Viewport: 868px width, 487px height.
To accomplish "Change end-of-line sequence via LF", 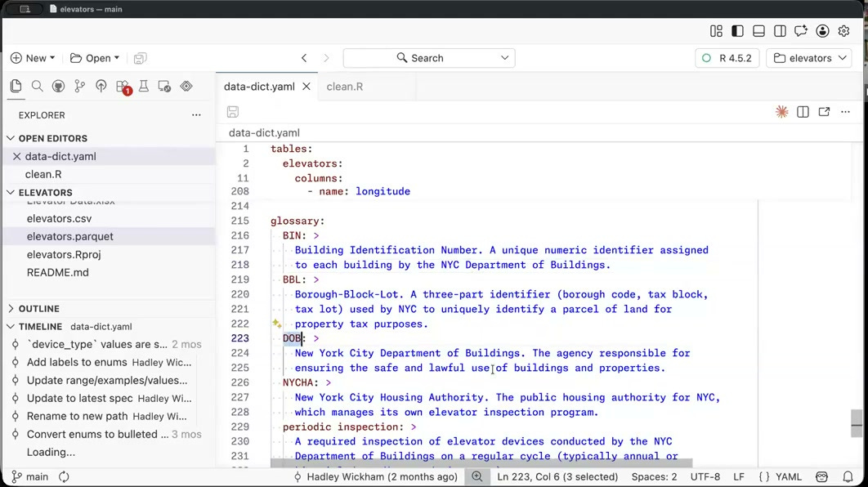I will pyautogui.click(x=739, y=476).
